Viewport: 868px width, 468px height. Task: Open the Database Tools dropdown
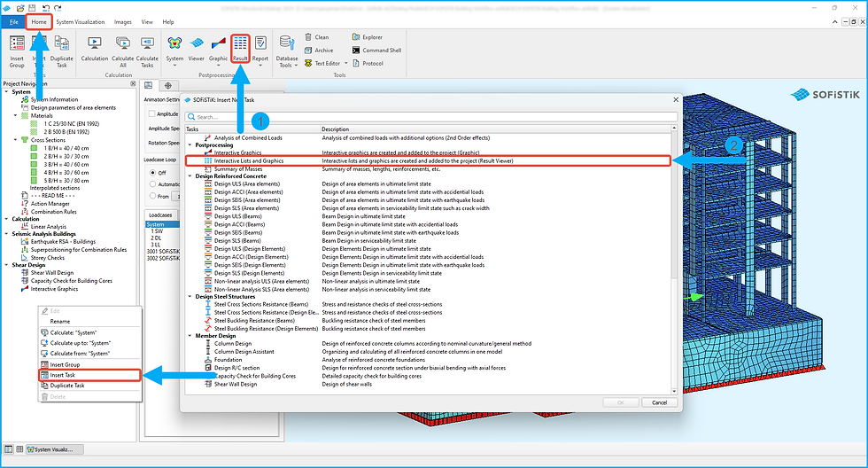tap(296, 66)
